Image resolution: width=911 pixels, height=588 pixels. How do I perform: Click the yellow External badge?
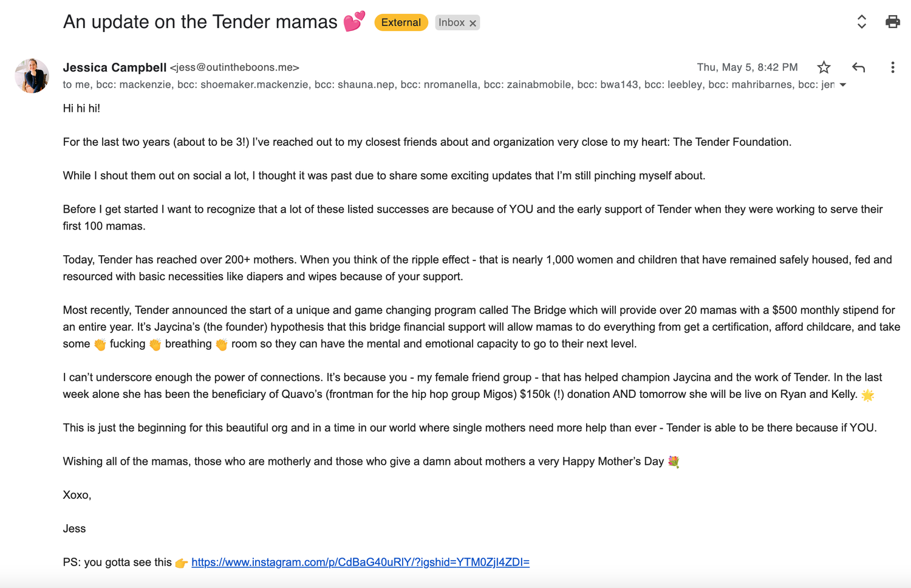pyautogui.click(x=401, y=22)
